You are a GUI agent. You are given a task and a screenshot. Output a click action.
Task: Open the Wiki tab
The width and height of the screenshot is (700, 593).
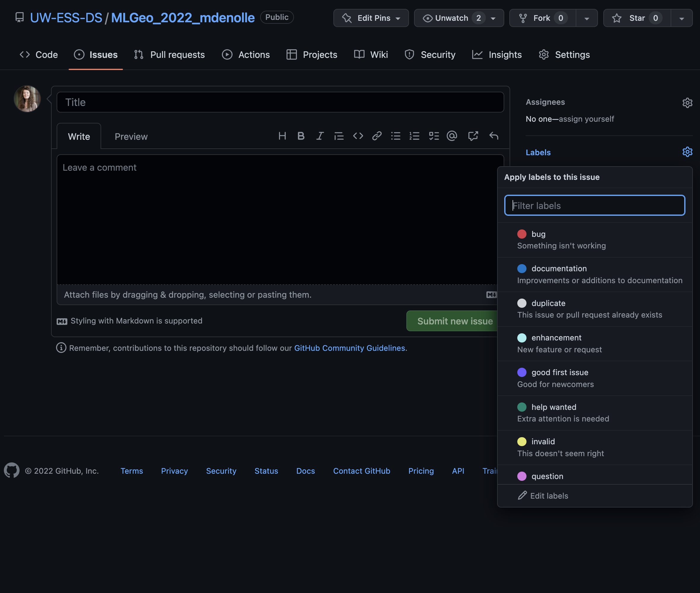[x=371, y=54]
